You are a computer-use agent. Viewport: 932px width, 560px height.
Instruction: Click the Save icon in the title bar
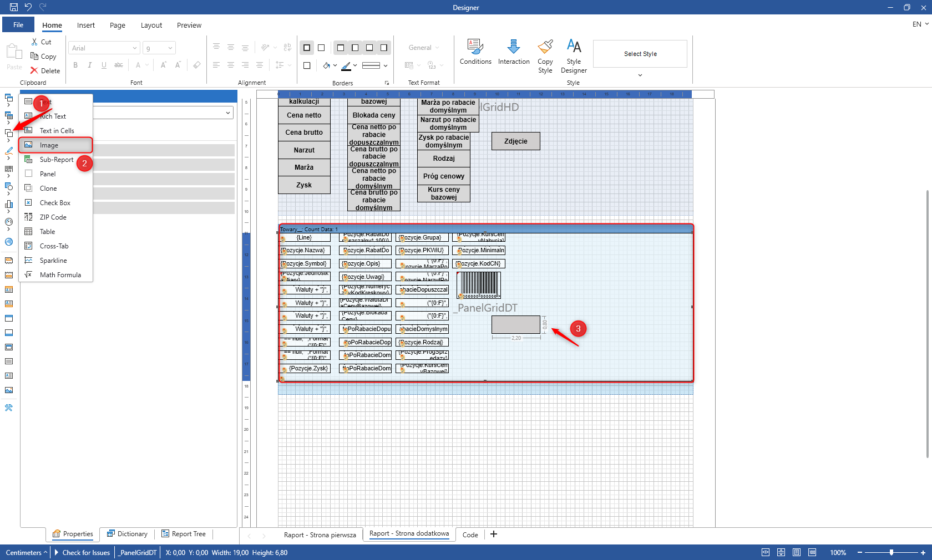tap(14, 7)
